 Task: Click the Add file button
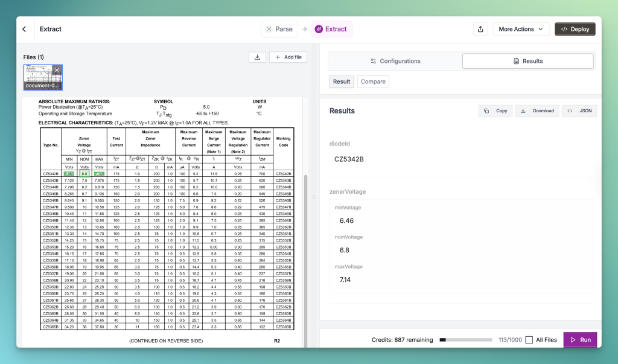coord(288,57)
